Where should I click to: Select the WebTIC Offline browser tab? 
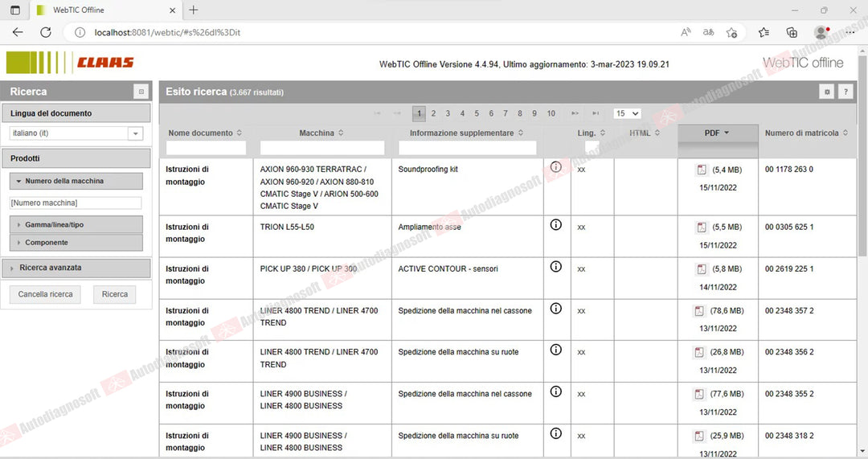[x=105, y=10]
